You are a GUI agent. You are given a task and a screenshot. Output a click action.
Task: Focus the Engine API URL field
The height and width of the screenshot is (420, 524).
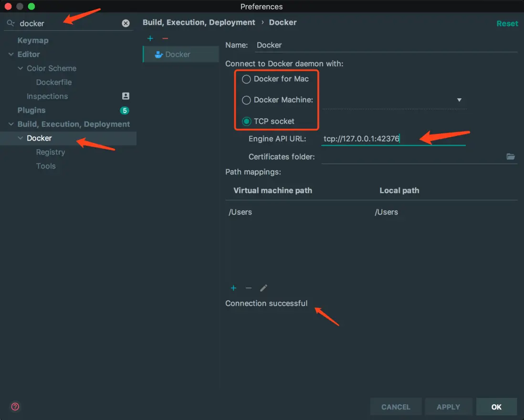pos(393,139)
